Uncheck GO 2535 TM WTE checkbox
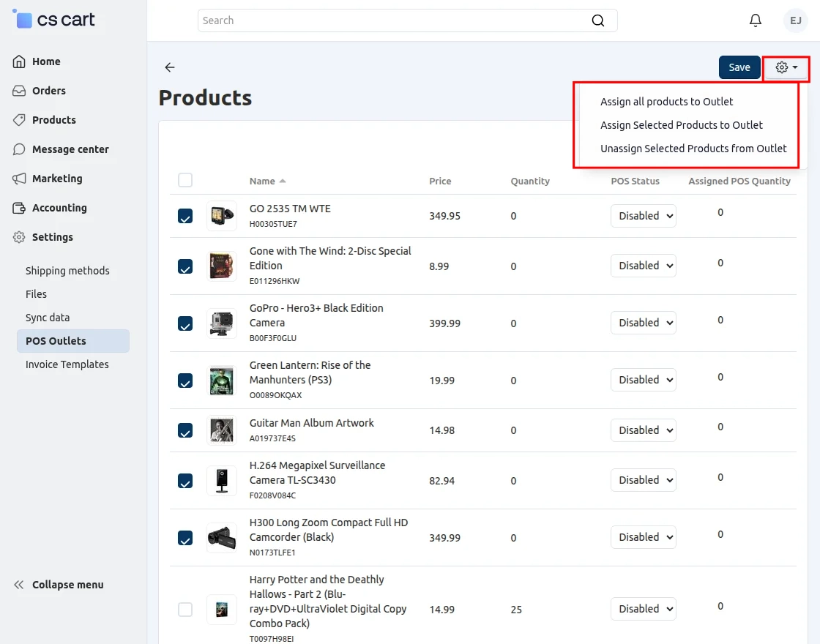820x644 pixels. pos(185,216)
